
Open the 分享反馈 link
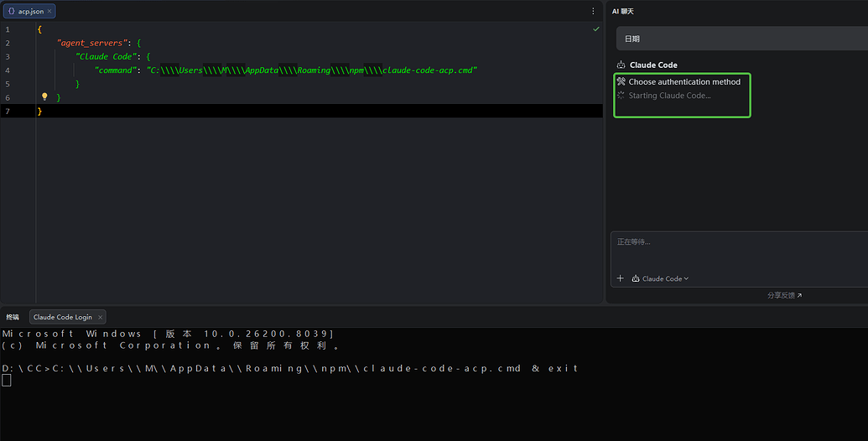pos(784,295)
